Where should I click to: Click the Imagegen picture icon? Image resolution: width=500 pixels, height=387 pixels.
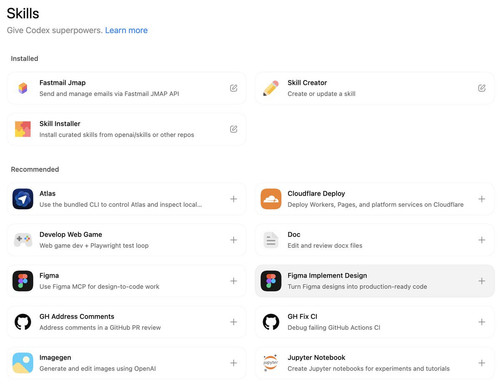pos(23,363)
